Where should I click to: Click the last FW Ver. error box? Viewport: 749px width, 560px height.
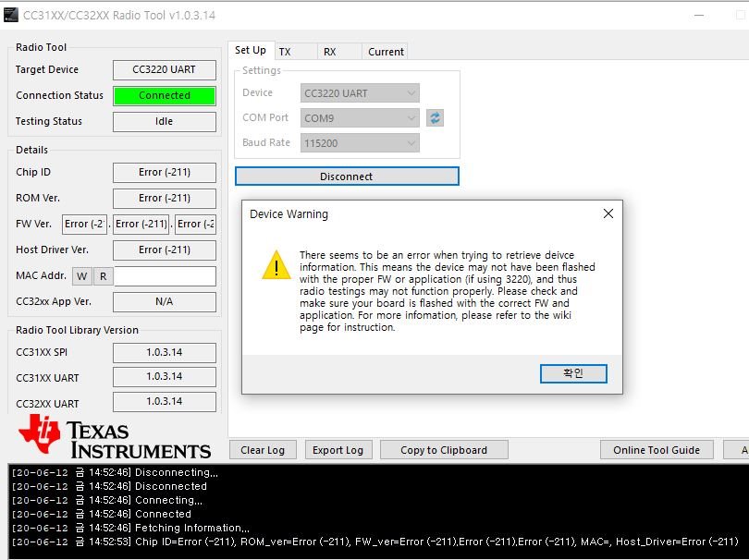coord(196,224)
